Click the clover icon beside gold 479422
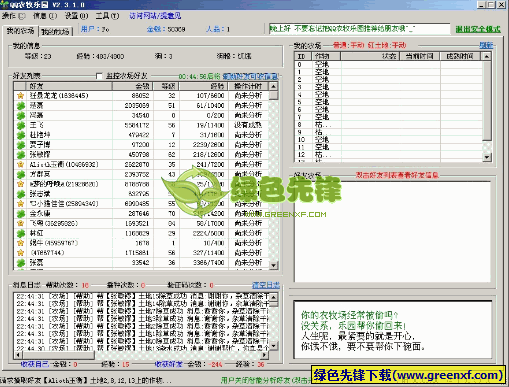Screen dimensions: 509x387 [21, 135]
